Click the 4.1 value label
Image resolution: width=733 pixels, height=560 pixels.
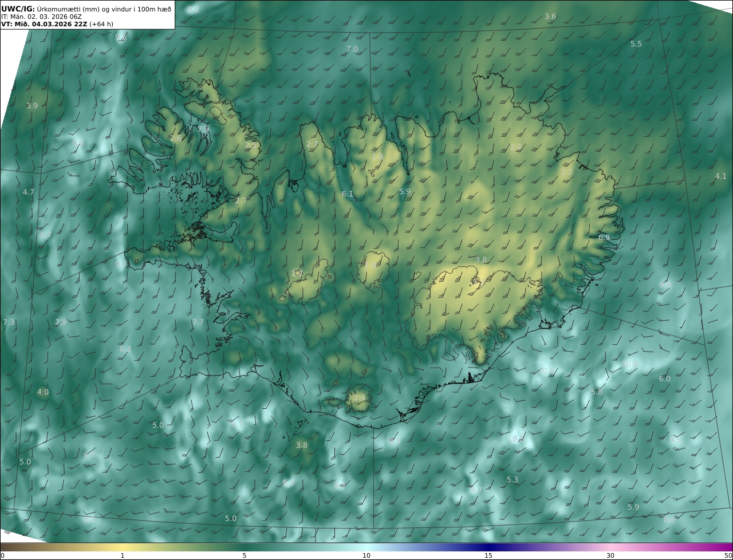coord(720,176)
